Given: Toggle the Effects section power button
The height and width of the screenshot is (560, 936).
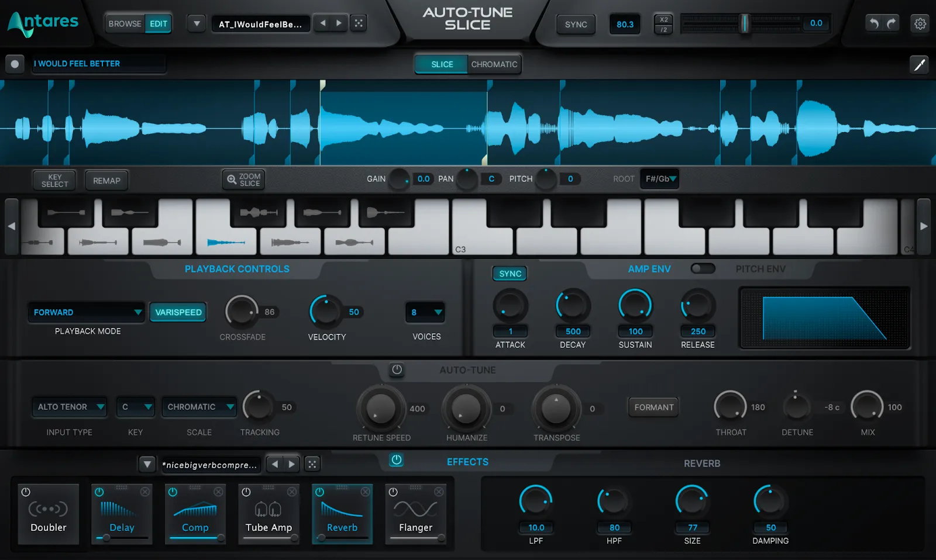Looking at the screenshot, I should 397,461.
